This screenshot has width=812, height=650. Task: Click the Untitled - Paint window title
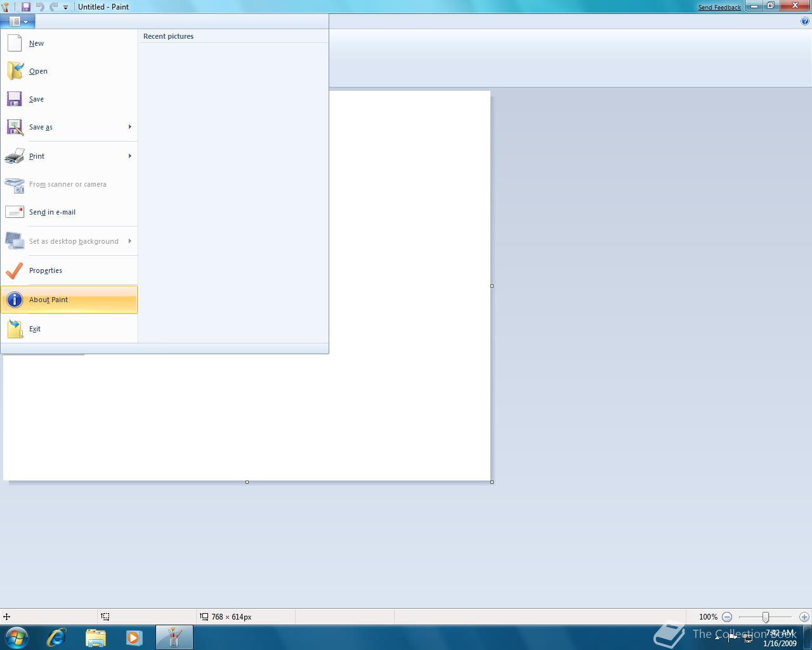pos(103,7)
